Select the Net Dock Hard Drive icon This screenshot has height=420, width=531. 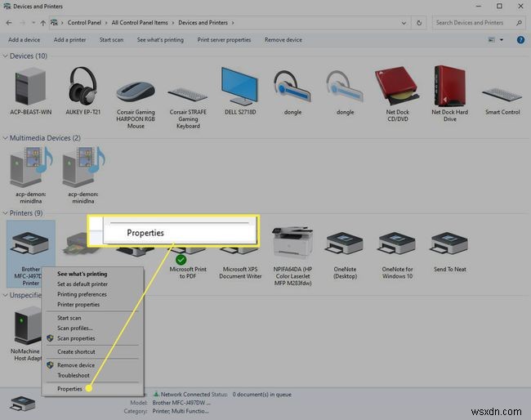click(x=450, y=87)
